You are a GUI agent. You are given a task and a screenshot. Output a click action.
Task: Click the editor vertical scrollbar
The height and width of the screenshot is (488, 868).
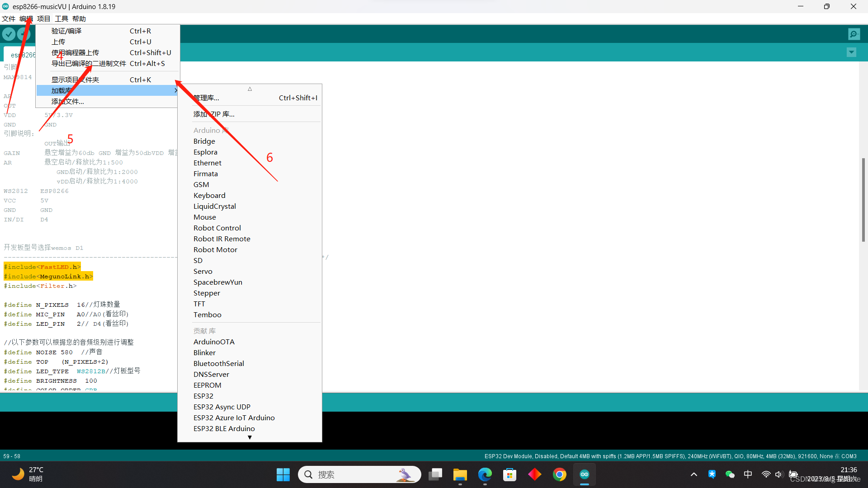tap(863, 199)
